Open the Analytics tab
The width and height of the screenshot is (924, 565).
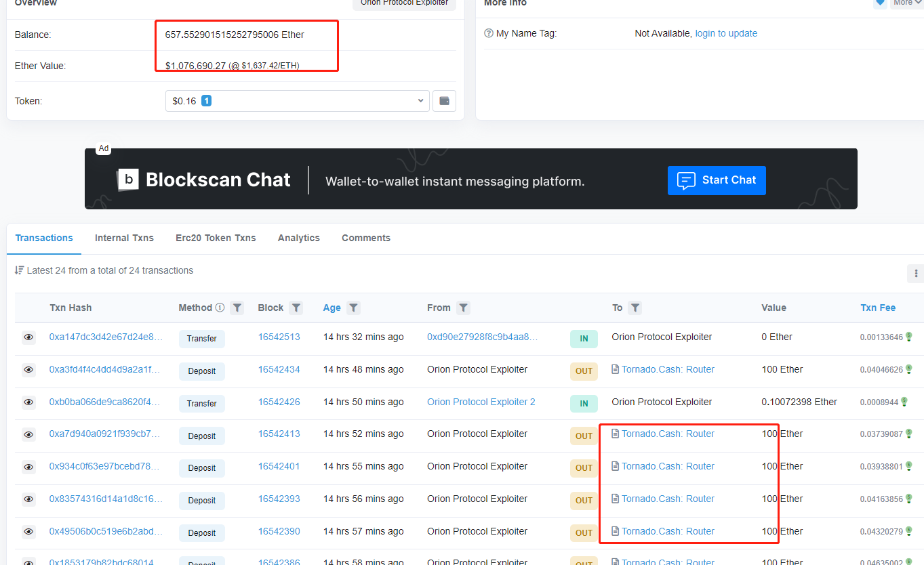(298, 238)
